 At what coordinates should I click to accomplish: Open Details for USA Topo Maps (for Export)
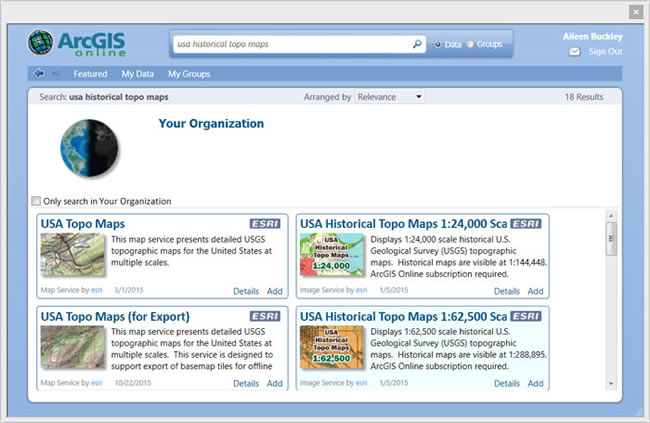click(246, 384)
